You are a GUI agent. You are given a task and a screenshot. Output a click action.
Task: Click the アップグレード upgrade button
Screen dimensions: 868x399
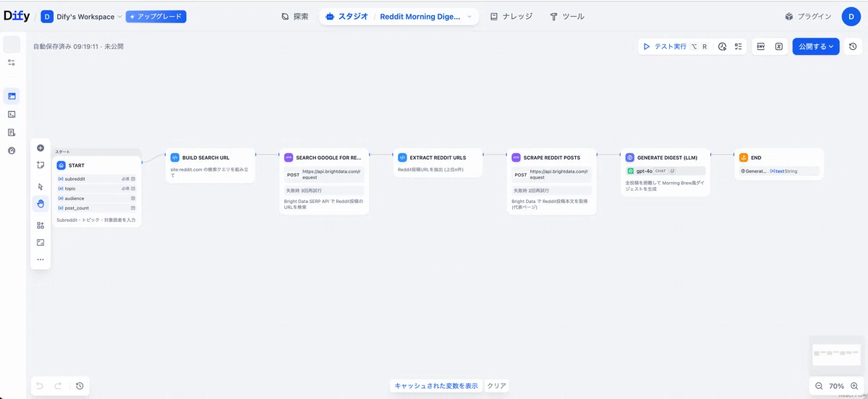(x=156, y=17)
